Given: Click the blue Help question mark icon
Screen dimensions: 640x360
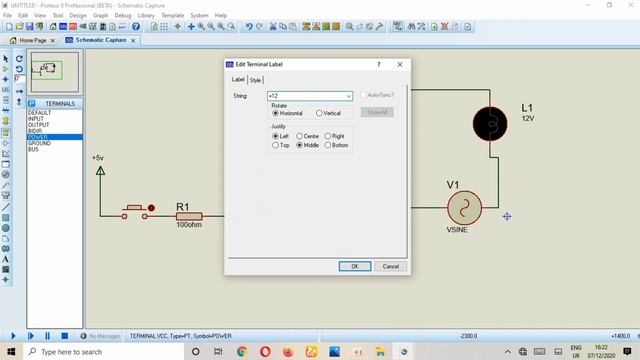Looking at the screenshot, I should pyautogui.click(x=136, y=27).
